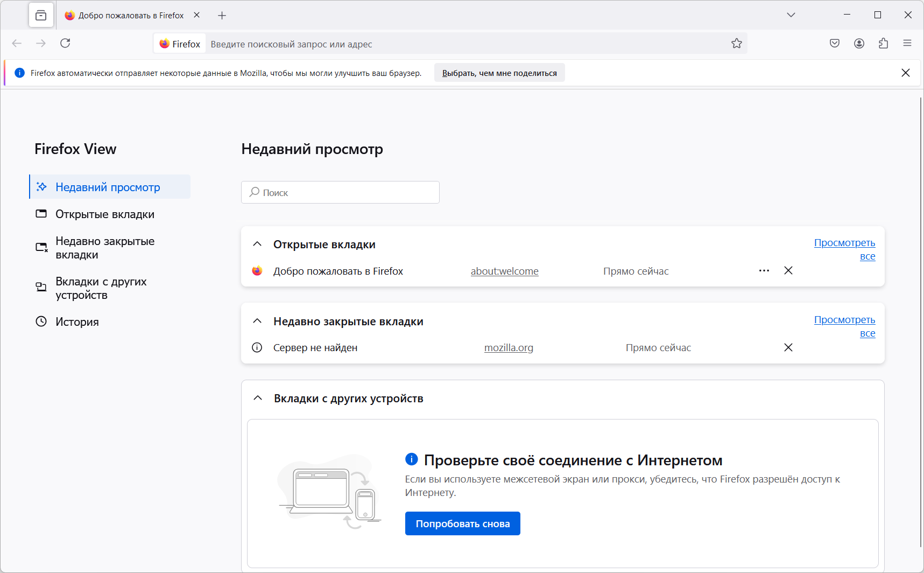This screenshot has width=924, height=573.
Task: Click the Firefox View search field
Action: [x=340, y=192]
